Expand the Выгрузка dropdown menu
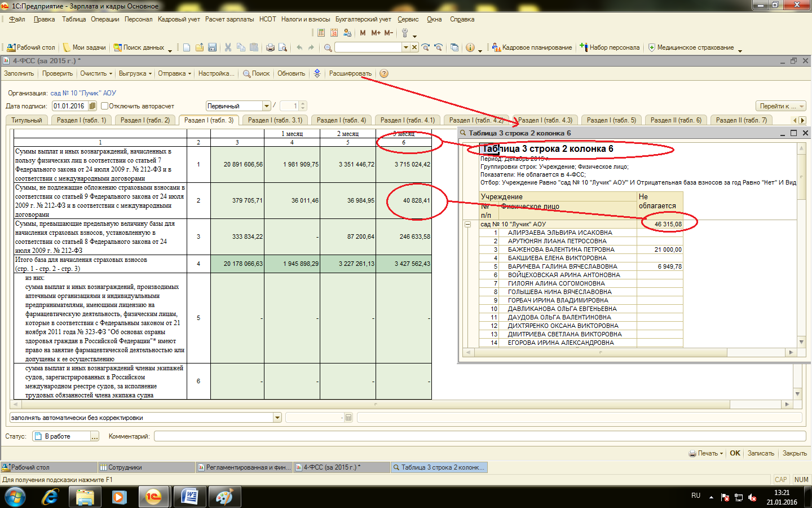The image size is (812, 508). click(x=135, y=73)
